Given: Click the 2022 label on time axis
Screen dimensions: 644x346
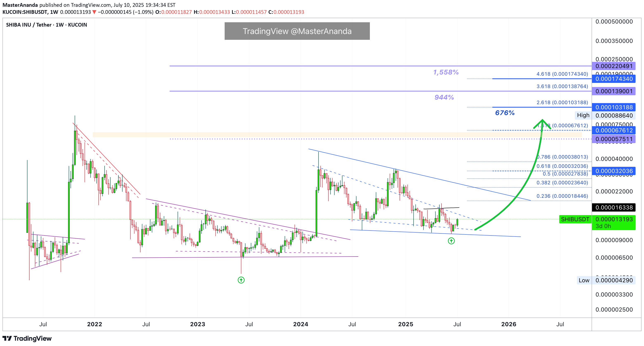Looking at the screenshot, I should click(x=94, y=324).
